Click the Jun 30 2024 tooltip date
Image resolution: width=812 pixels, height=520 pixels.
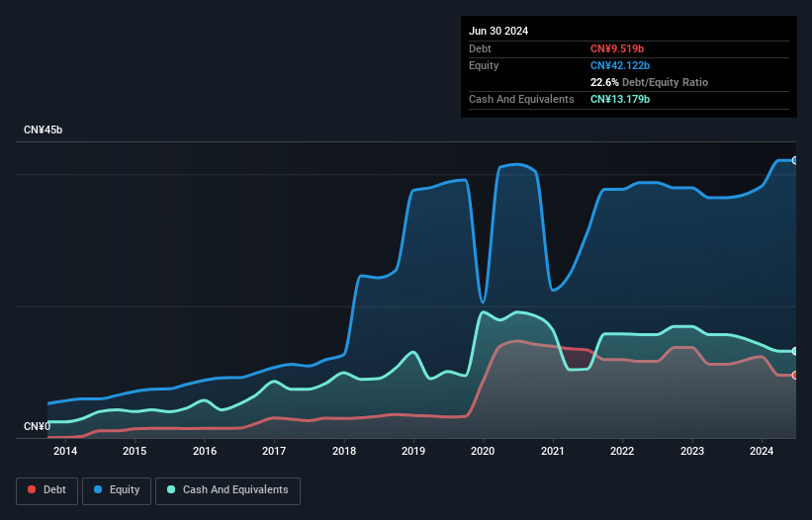click(498, 31)
